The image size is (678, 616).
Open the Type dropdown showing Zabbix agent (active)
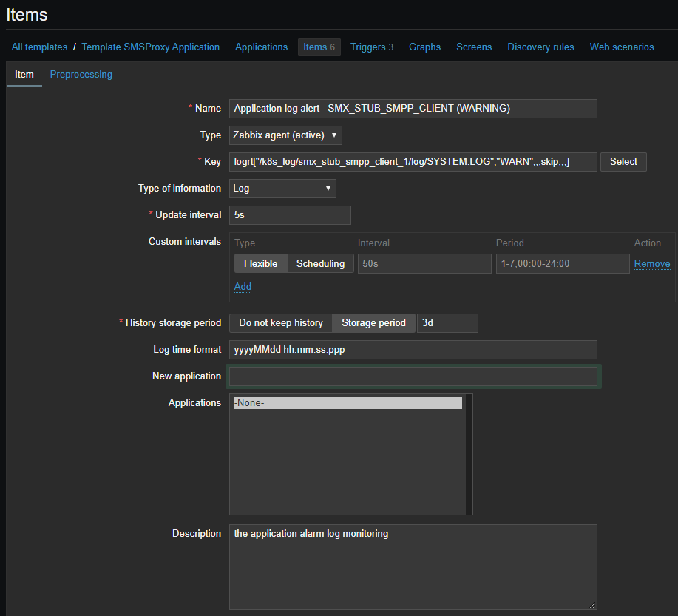point(285,135)
